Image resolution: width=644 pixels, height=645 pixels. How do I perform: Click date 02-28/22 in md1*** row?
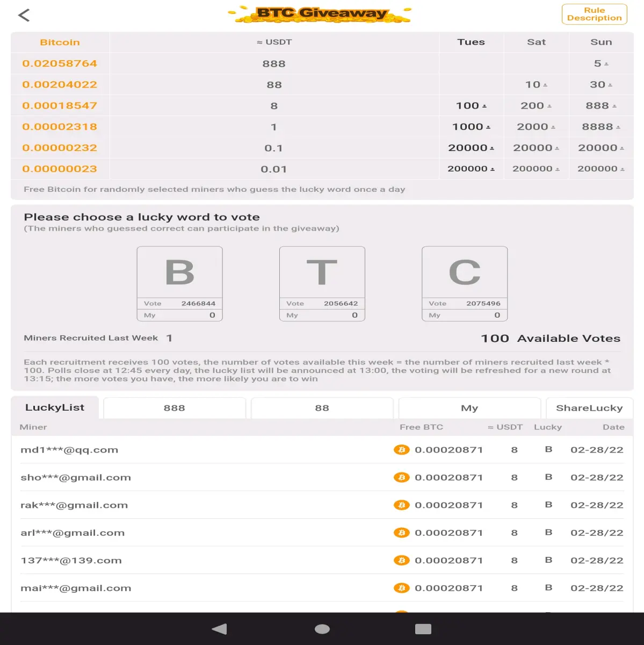[597, 450]
